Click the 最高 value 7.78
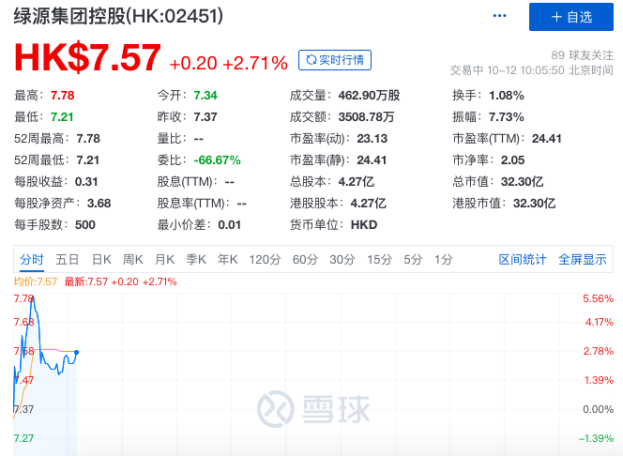623x456 pixels. point(62,96)
